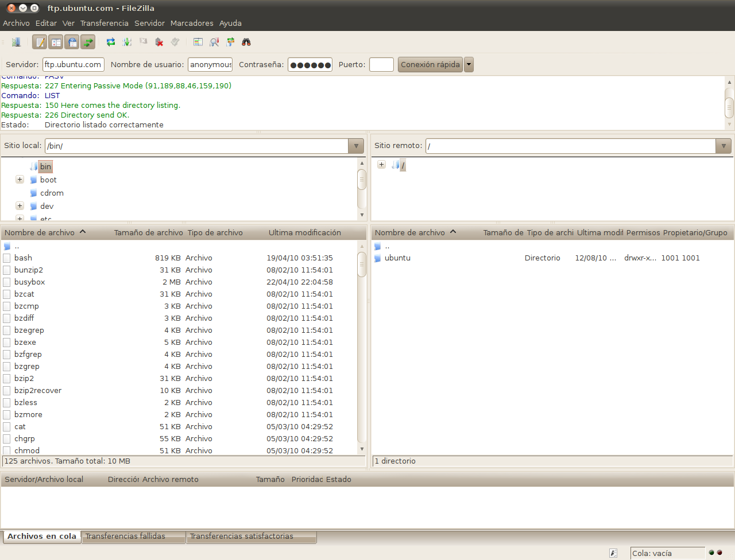
Task: Toggle the local directory tree display
Action: [56, 42]
